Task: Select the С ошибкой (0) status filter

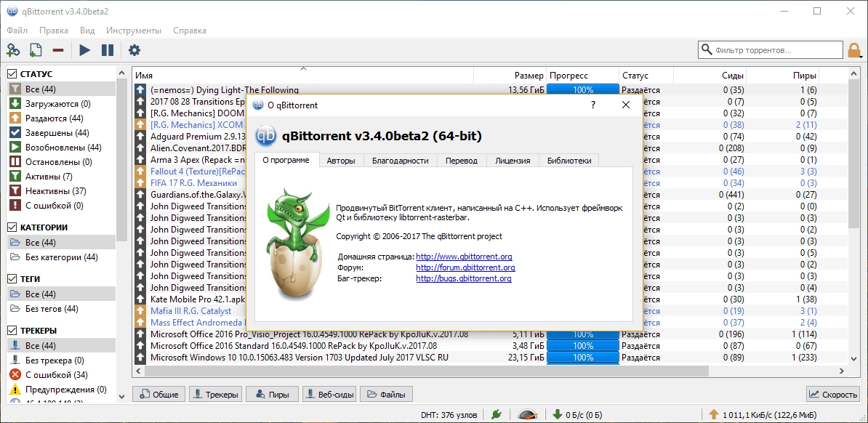Action: [x=61, y=206]
